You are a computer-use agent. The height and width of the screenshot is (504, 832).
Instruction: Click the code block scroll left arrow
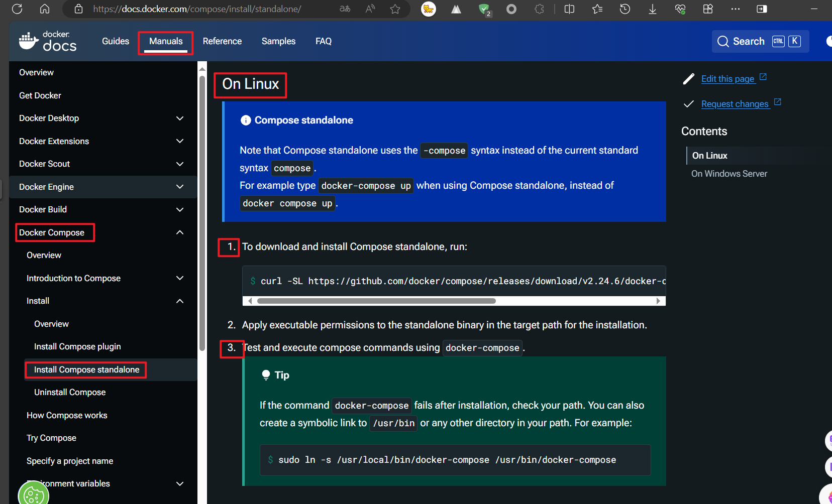point(250,301)
